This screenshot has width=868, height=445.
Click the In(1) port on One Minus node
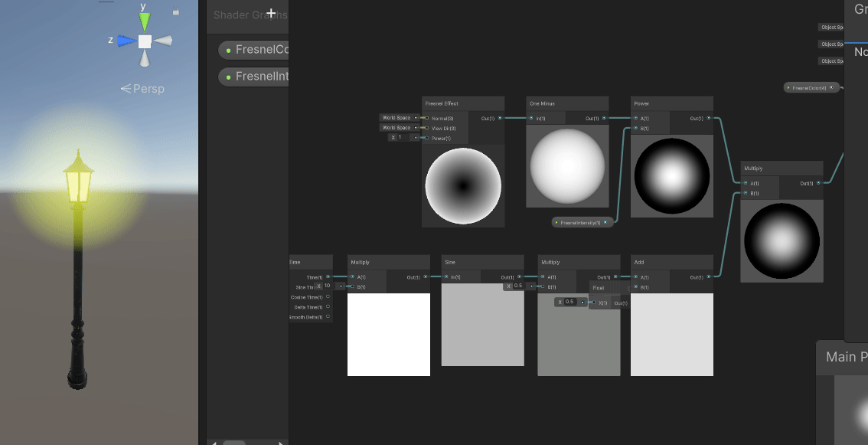531,118
